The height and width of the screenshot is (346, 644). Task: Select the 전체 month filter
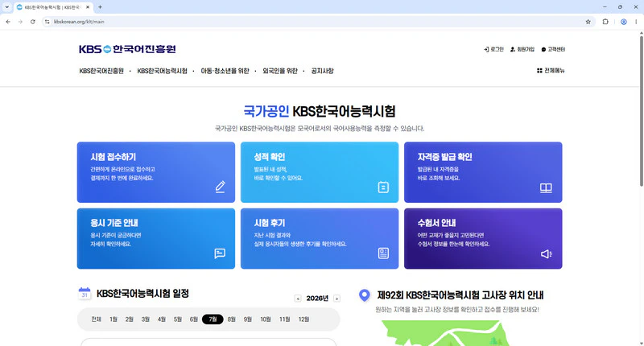[x=96, y=319]
